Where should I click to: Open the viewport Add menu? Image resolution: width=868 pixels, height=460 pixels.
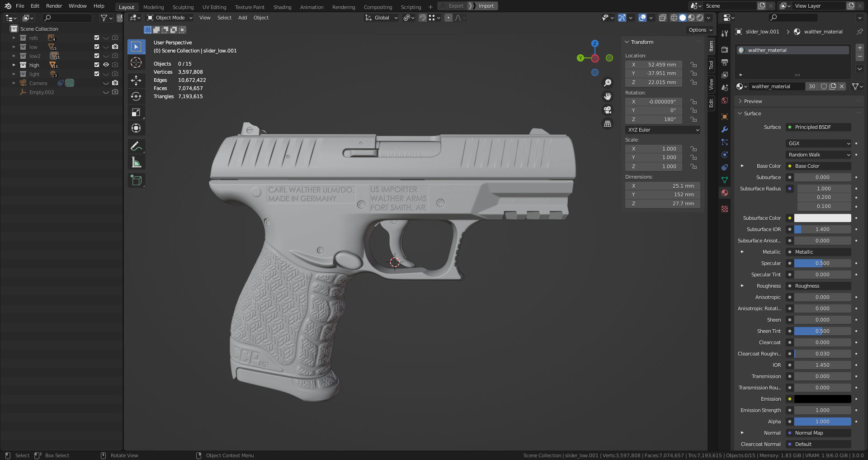coord(242,18)
